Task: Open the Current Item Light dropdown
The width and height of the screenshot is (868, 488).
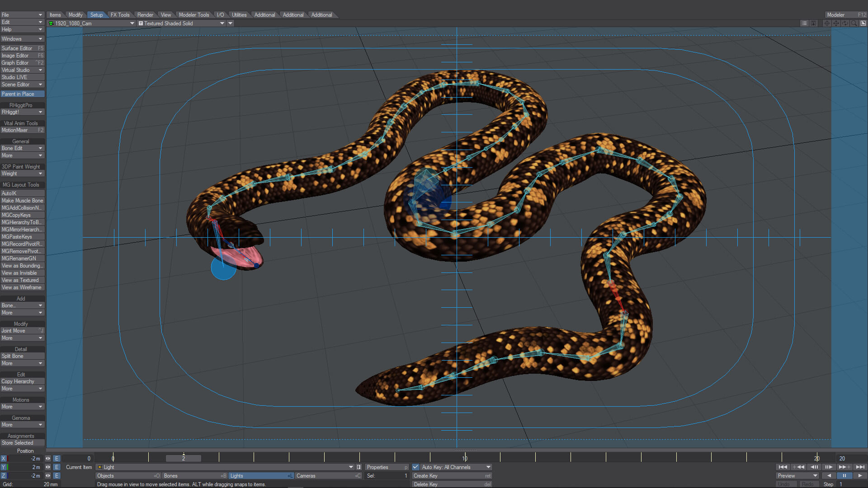Action: pyautogui.click(x=351, y=467)
